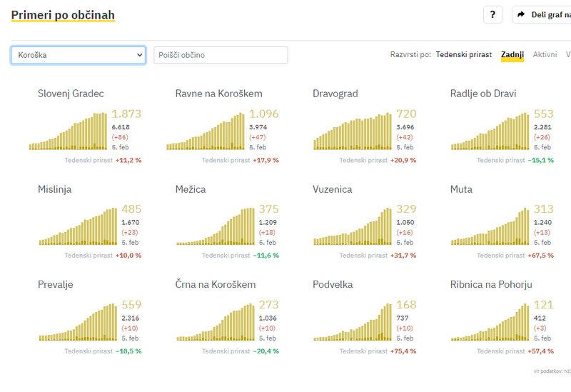Open the Koroška region dropdown
The image size is (571, 392).
click(79, 55)
